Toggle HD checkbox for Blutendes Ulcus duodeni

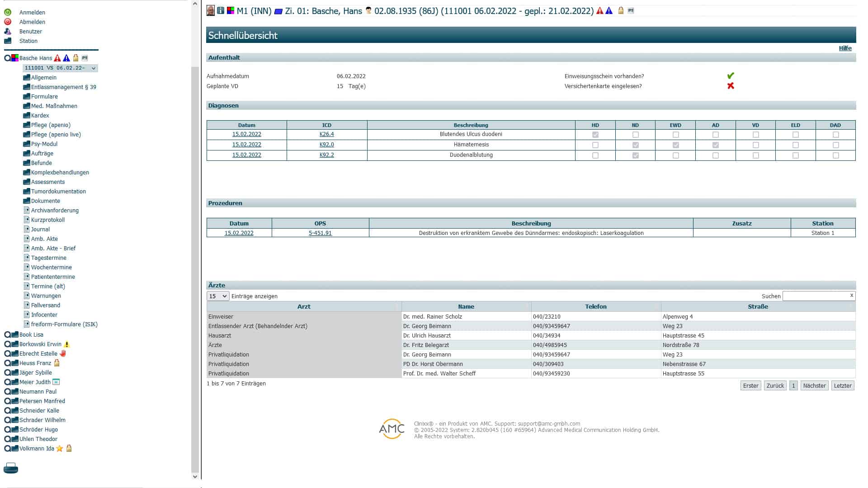595,135
